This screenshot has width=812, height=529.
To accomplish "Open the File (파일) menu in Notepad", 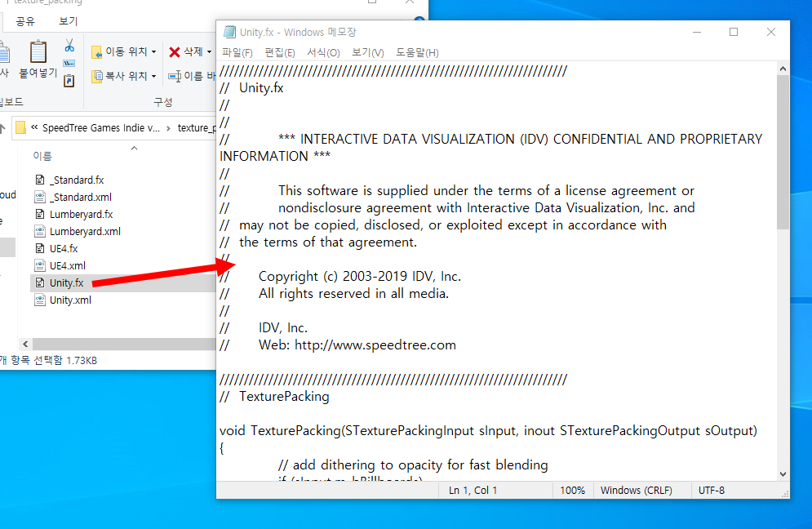I will point(237,53).
